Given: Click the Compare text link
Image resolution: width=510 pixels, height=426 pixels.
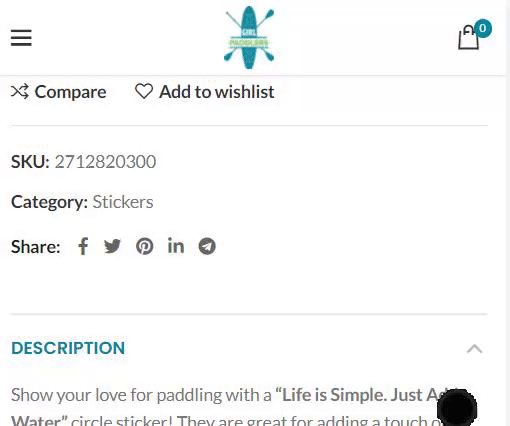Looking at the screenshot, I should coord(70,92).
